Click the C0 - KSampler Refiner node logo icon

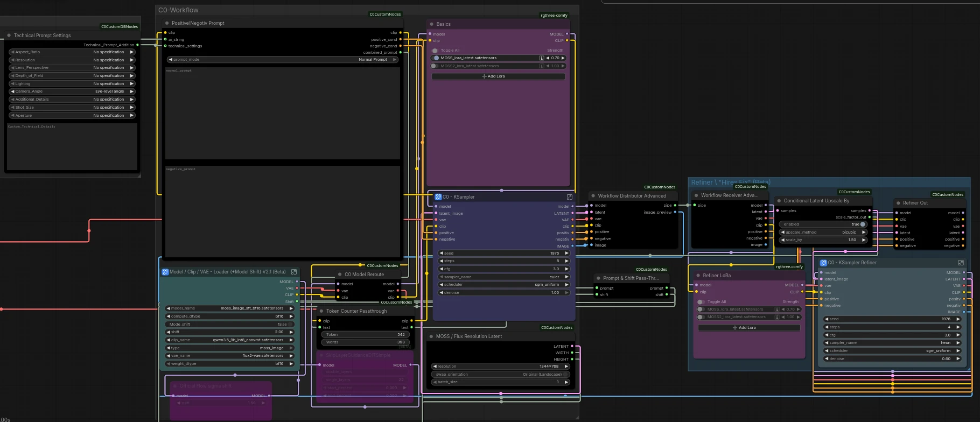click(x=823, y=263)
